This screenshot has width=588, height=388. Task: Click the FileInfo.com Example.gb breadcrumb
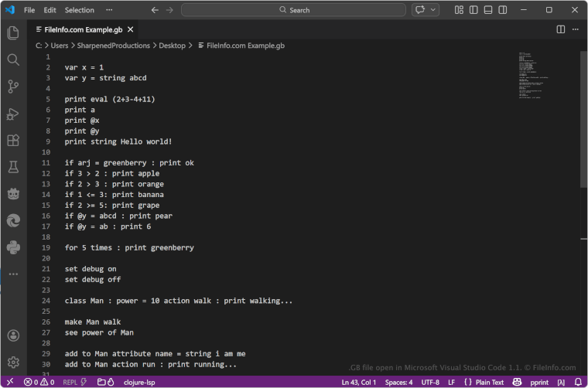(x=241, y=46)
